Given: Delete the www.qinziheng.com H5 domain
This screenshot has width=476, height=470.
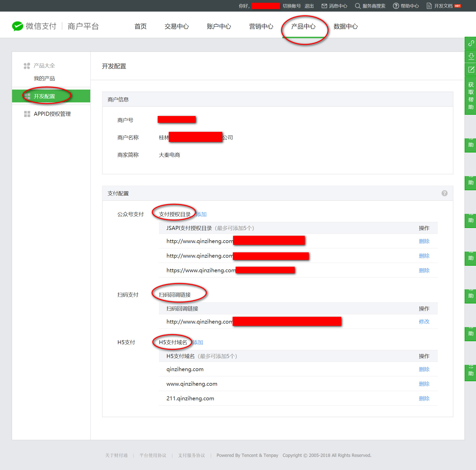Looking at the screenshot, I should coord(424,384).
